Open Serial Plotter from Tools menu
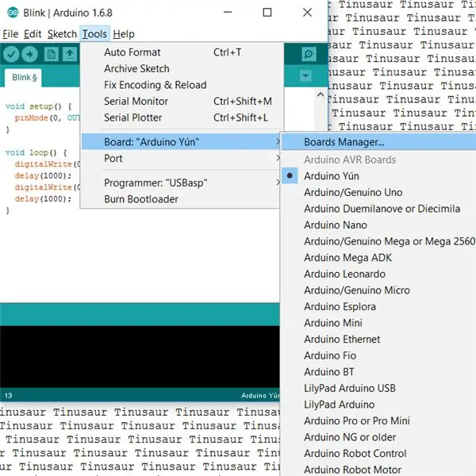Viewport: 476px width, 476px height. (181, 117)
